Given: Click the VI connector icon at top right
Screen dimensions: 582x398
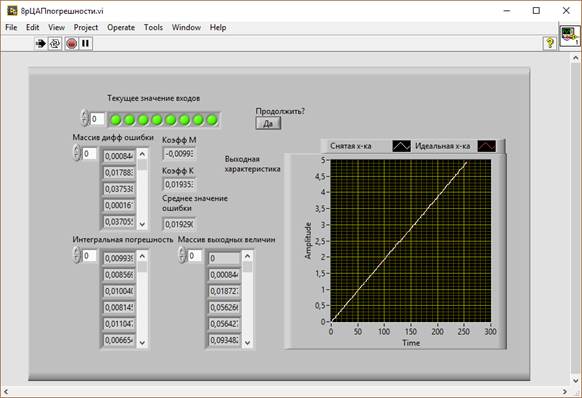Looking at the screenshot, I should pyautogui.click(x=569, y=36).
